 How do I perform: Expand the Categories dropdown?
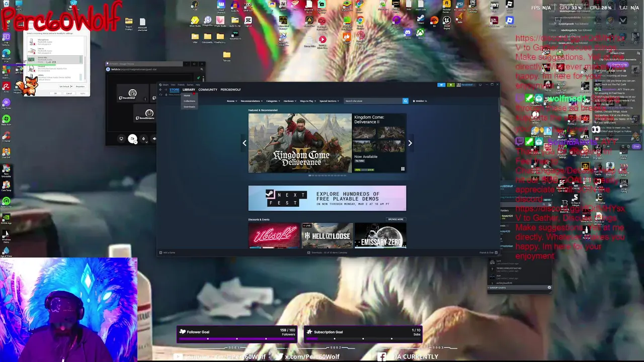(273, 101)
